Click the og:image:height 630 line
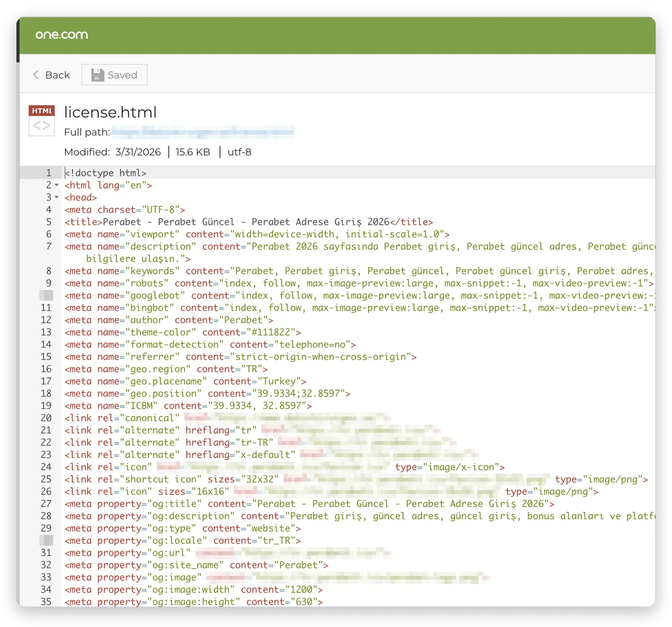Image resolution: width=672 pixels, height=627 pixels. pos(194,602)
